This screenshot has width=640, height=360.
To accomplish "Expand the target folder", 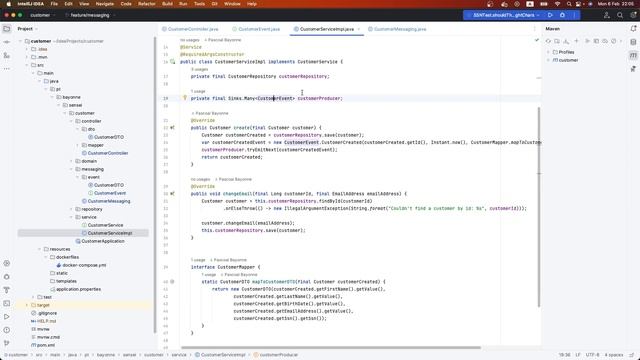I will [x=27, y=305].
